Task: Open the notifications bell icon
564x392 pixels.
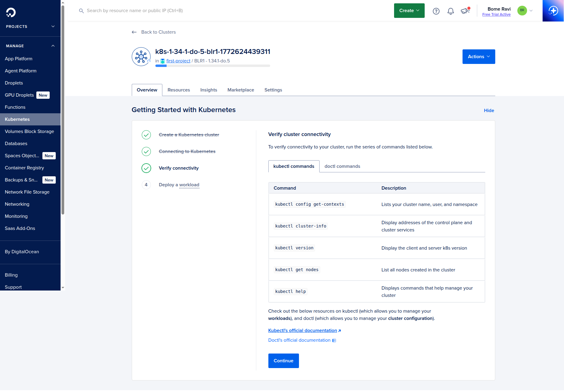Action: [450, 11]
